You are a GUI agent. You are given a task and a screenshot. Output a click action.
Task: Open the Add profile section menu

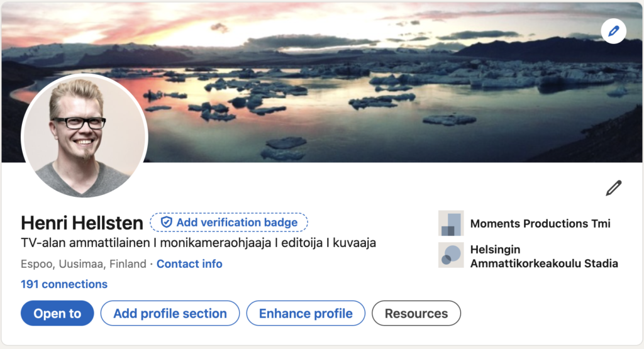170,313
